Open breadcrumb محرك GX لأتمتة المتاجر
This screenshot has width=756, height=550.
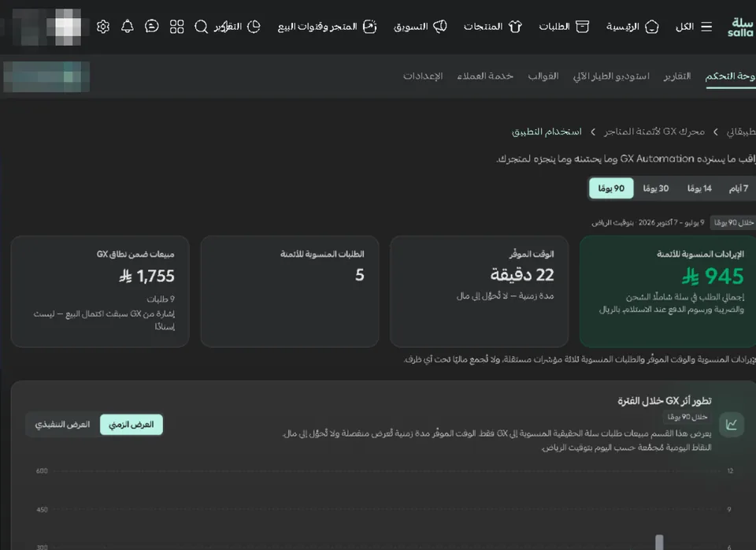[654, 132]
